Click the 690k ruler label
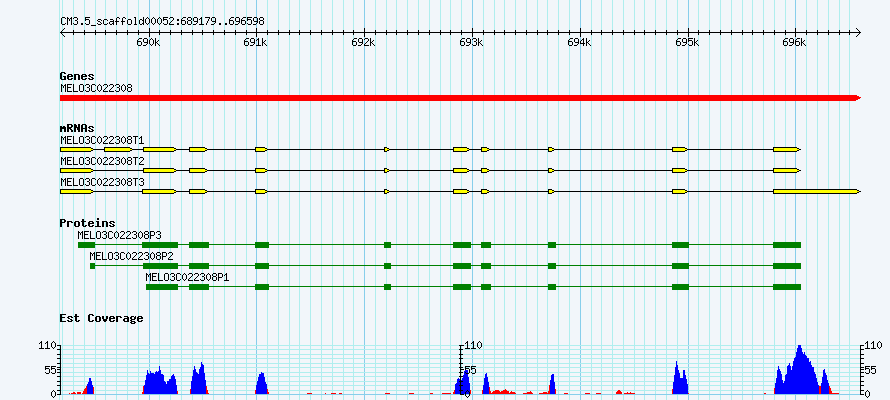 (147, 43)
